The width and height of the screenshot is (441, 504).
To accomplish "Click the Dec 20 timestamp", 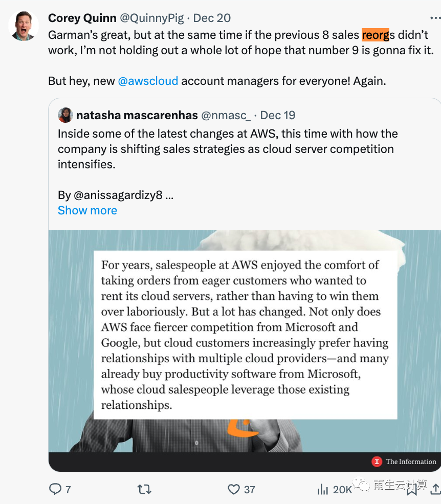I will click(x=212, y=18).
